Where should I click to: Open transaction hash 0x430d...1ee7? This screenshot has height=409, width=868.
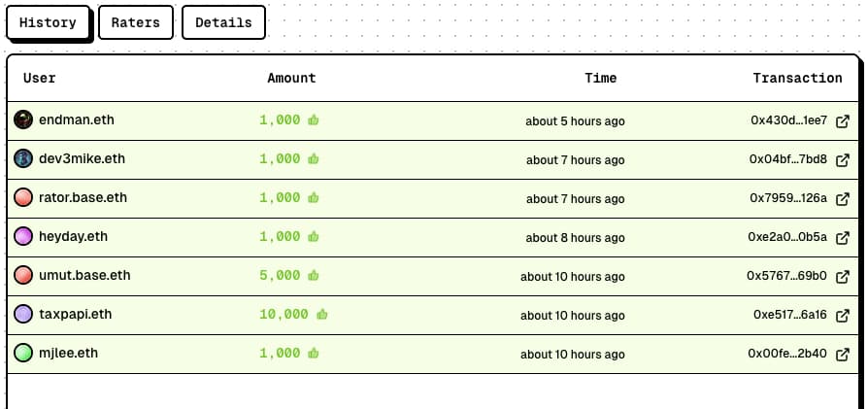788,121
